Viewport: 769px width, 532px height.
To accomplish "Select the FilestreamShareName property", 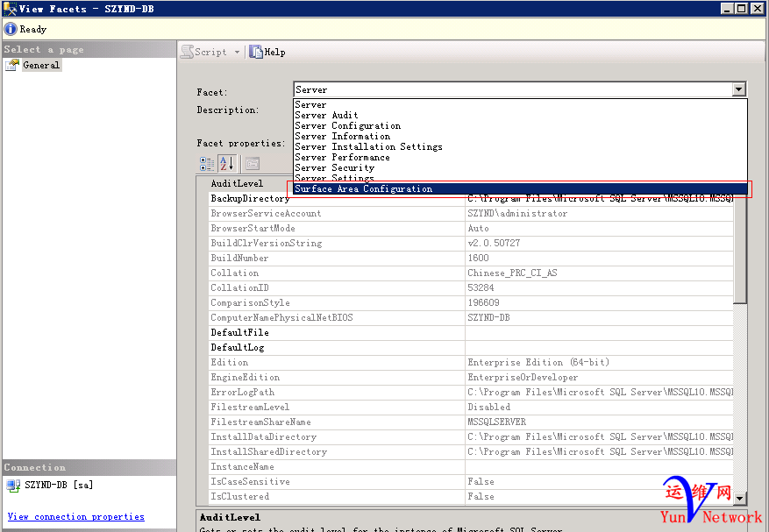I will [x=261, y=422].
